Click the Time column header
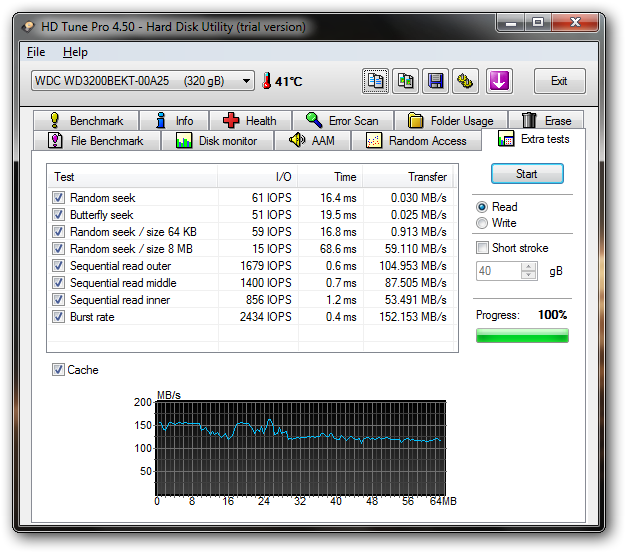Image resolution: width=626 pixels, height=553 pixels. 330,177
